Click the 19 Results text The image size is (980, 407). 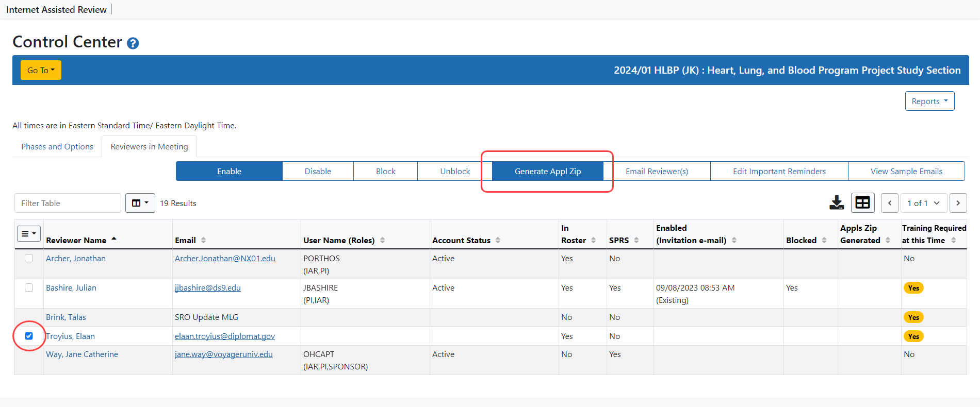(178, 203)
